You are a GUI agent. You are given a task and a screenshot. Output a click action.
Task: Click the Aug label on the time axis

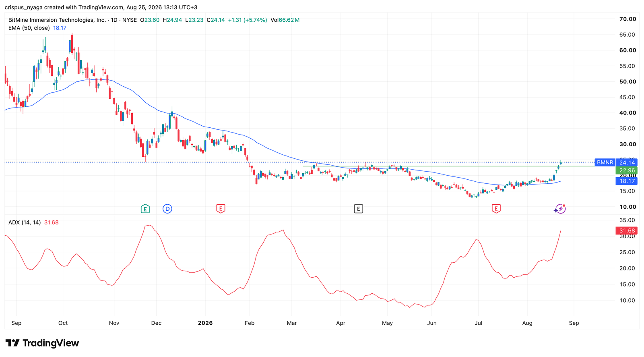tap(527, 323)
